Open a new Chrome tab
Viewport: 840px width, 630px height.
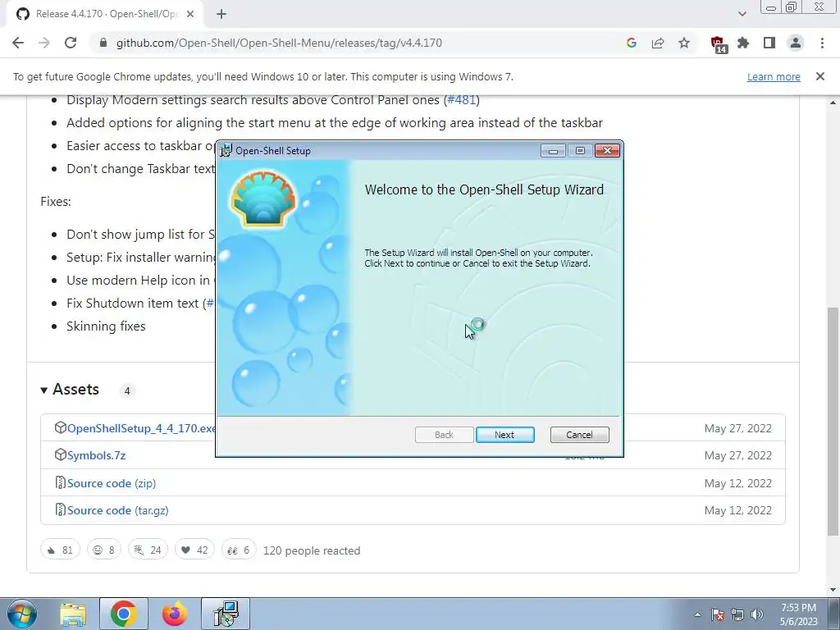221,14
